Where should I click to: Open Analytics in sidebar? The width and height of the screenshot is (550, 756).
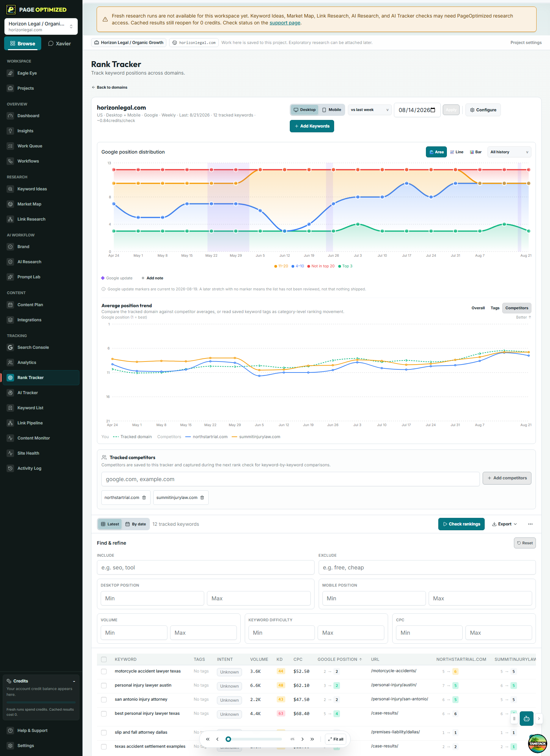[41, 363]
